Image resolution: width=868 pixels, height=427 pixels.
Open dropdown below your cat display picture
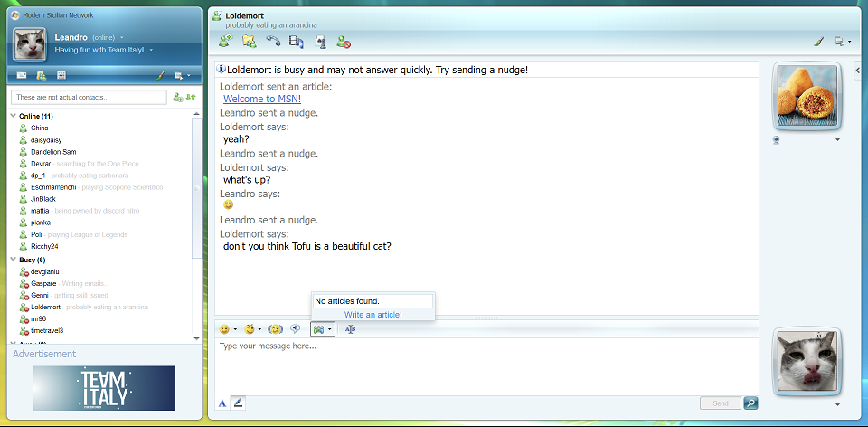pyautogui.click(x=837, y=405)
